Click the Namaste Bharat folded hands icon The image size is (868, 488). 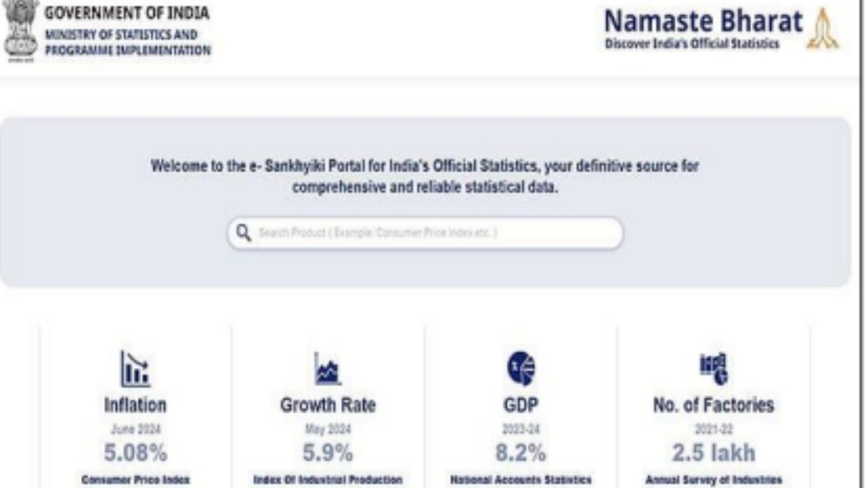(823, 28)
